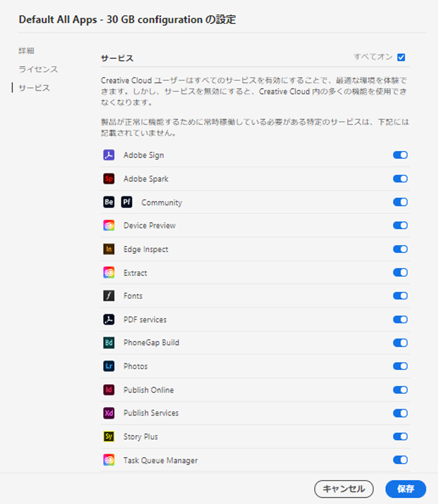Select the サービス sidebar section

pos(34,88)
